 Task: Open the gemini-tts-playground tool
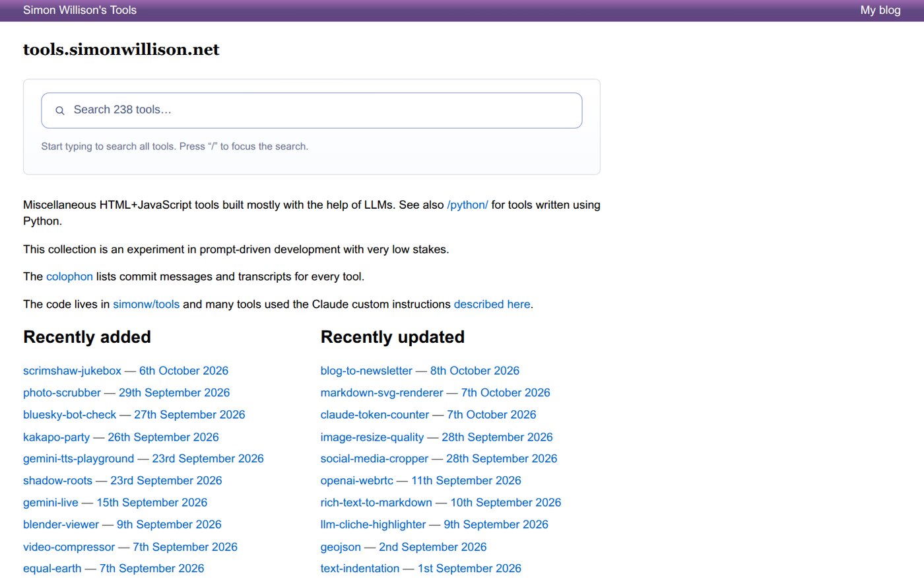click(79, 458)
